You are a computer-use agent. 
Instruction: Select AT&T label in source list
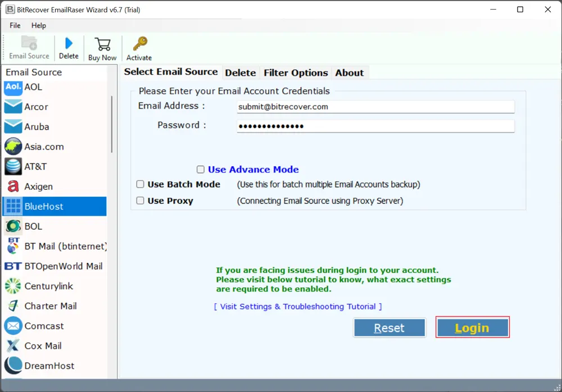pos(35,166)
